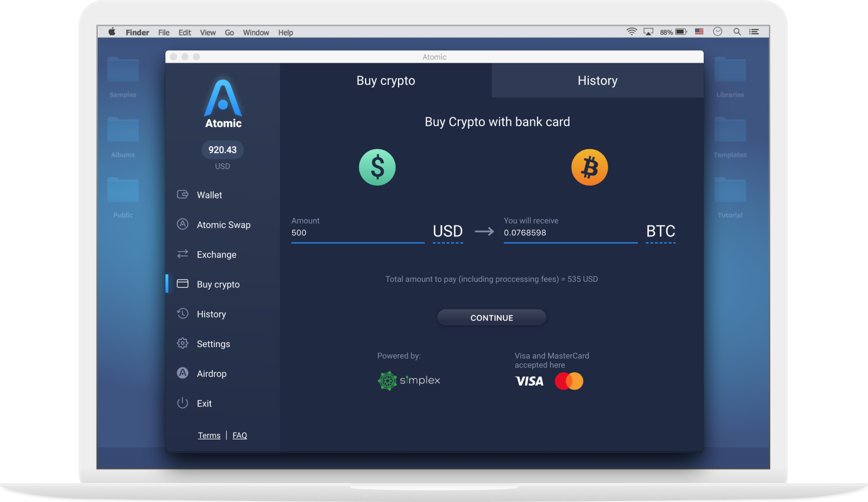This screenshot has height=502, width=868.
Task: Click the Exit power icon
Action: point(183,403)
